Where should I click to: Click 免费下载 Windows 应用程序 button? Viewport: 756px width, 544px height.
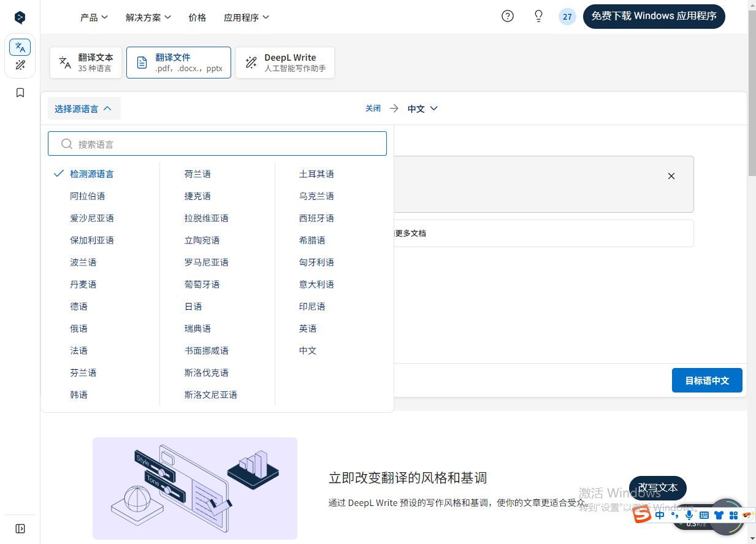(654, 16)
